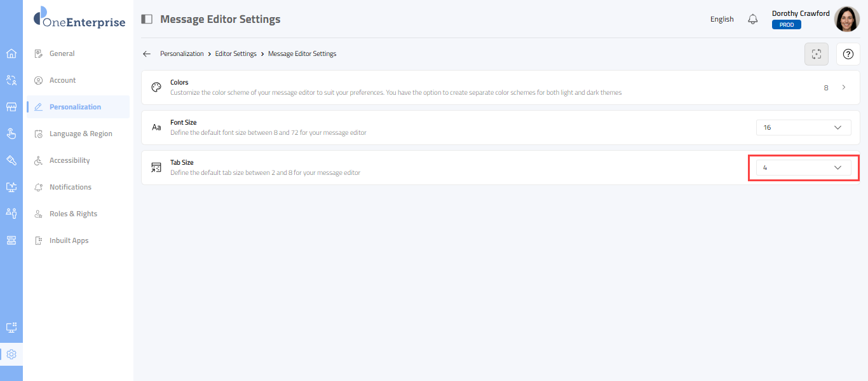This screenshot has height=381, width=868.
Task: Click the flashlight icon in left rail
Action: tap(11, 160)
